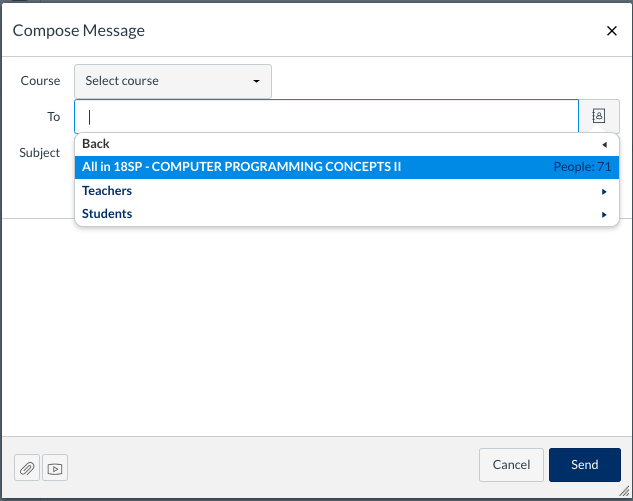Cancel the message
The image size is (633, 501).
pos(511,465)
